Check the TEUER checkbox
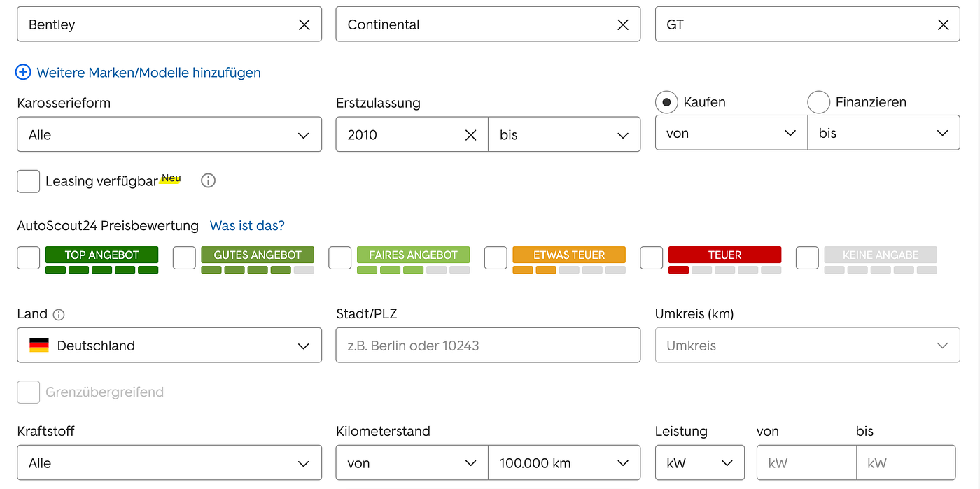 click(x=652, y=257)
